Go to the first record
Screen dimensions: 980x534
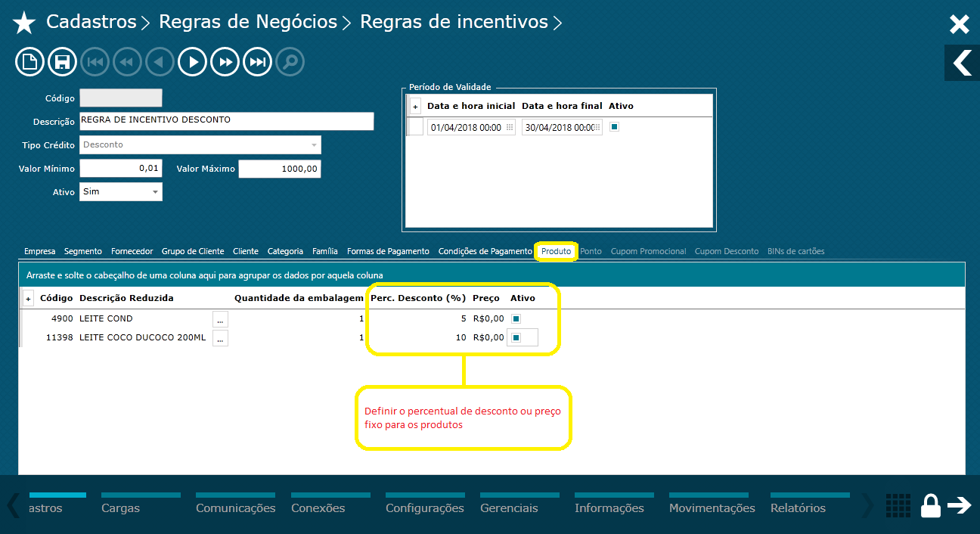(95, 61)
